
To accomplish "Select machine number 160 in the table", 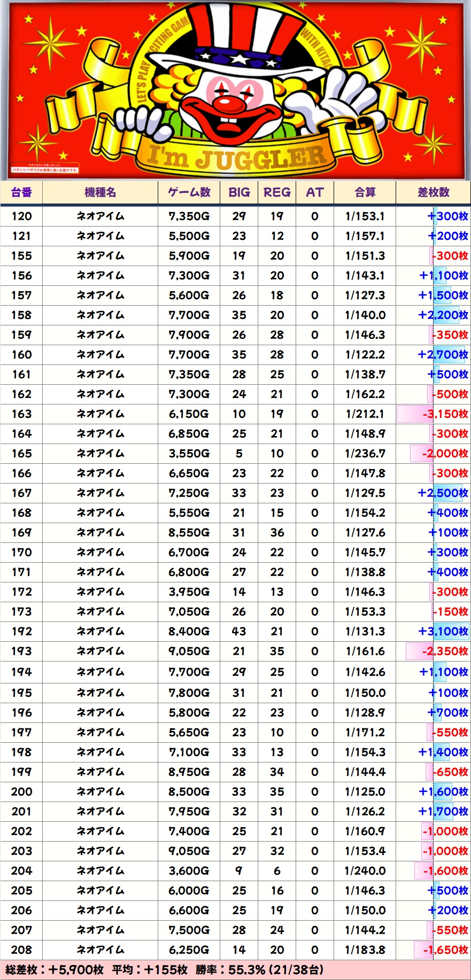I will tap(21, 355).
